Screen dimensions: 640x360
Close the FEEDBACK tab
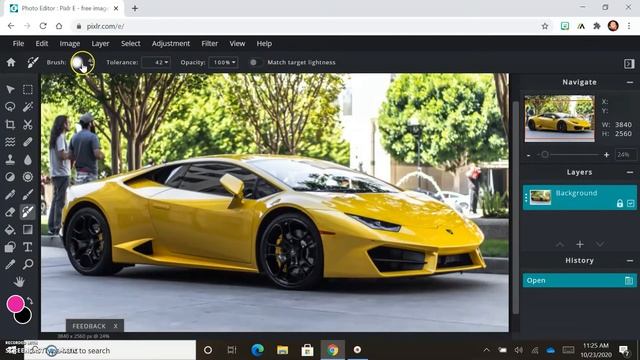[116, 326]
